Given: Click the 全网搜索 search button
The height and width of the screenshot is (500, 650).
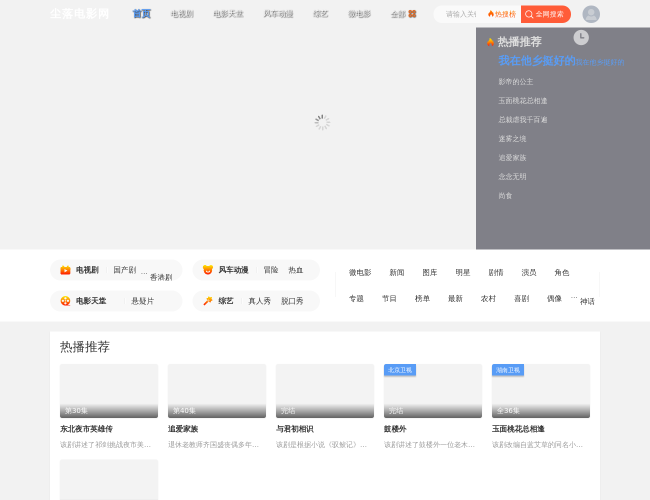Looking at the screenshot, I should click(546, 14).
